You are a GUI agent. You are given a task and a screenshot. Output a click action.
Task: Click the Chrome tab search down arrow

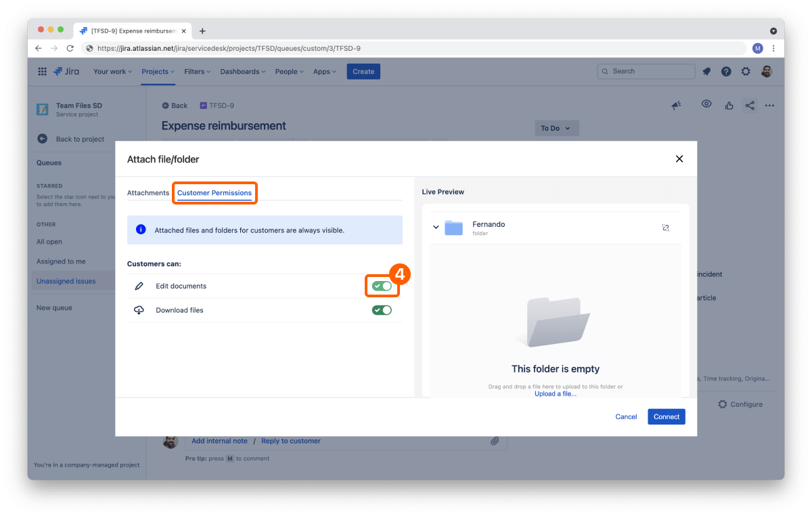(773, 31)
